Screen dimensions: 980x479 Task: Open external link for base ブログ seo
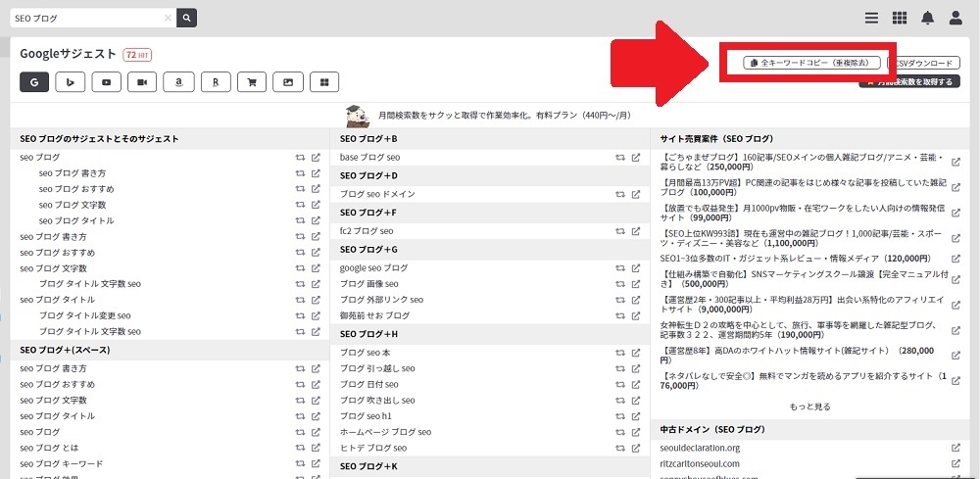(x=636, y=158)
